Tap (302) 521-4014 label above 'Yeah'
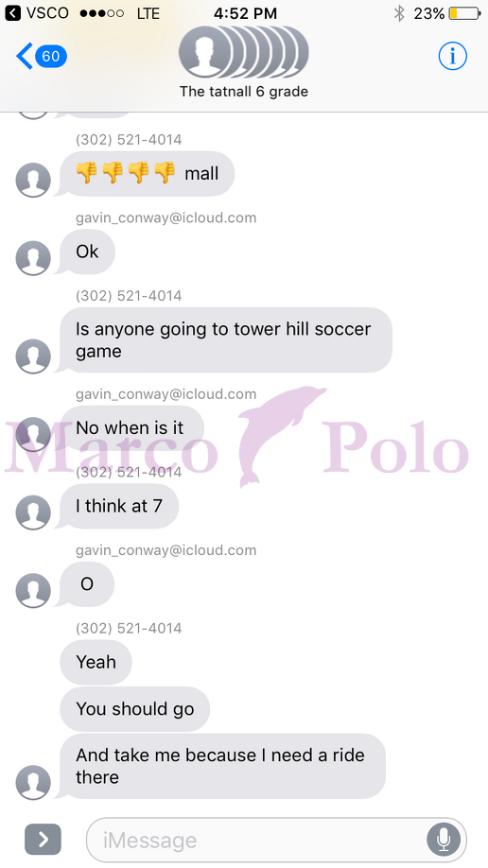Screen dimensions: 488x868 (x=129, y=628)
